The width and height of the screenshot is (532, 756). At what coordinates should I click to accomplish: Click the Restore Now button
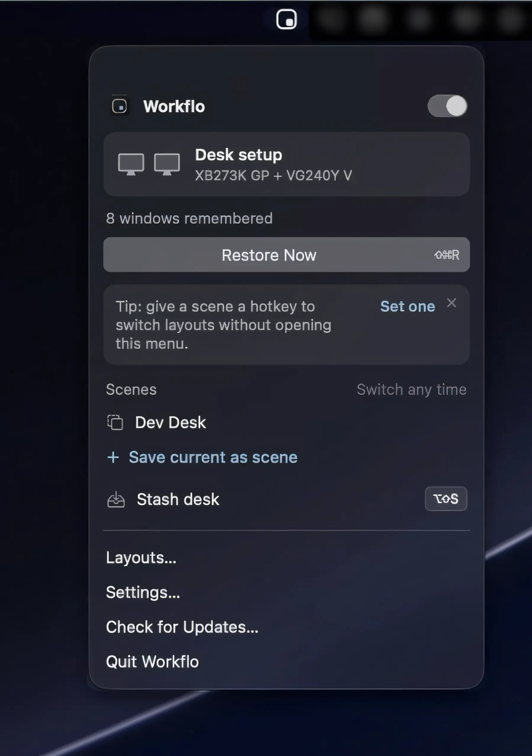click(x=286, y=255)
